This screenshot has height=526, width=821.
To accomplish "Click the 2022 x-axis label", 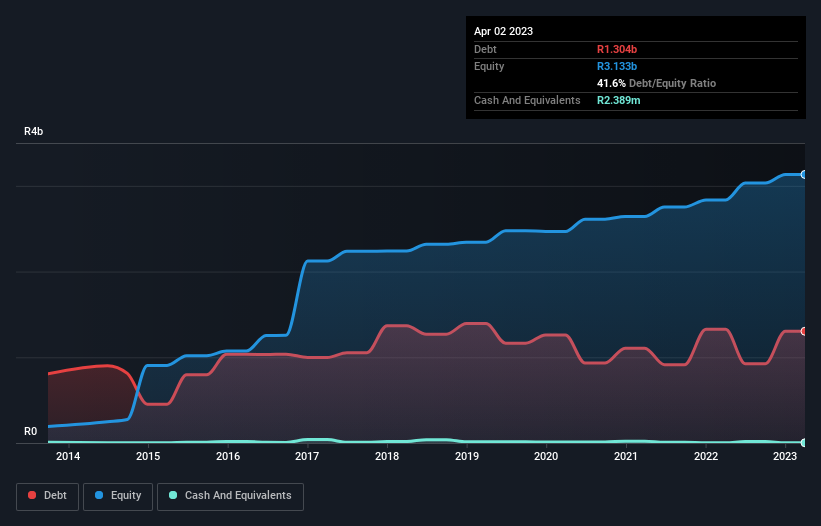I will point(706,456).
